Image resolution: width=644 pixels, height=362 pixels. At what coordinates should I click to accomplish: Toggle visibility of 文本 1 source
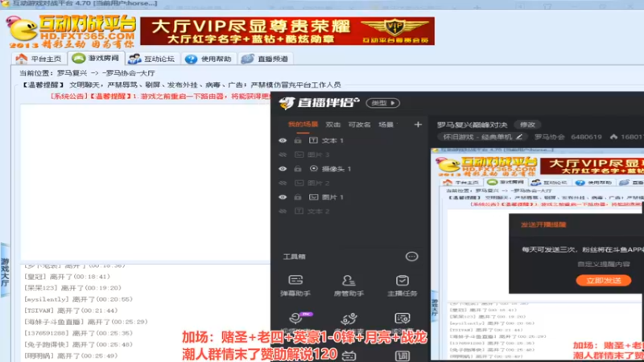pos(283,140)
